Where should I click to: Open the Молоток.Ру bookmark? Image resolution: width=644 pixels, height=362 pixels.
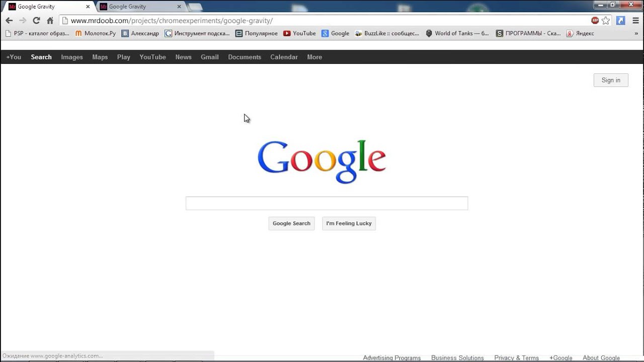96,33
